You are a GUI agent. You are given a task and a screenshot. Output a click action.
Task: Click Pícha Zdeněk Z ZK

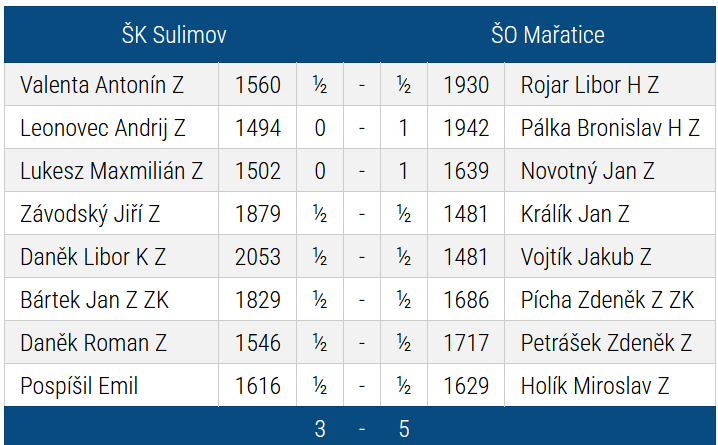click(608, 300)
